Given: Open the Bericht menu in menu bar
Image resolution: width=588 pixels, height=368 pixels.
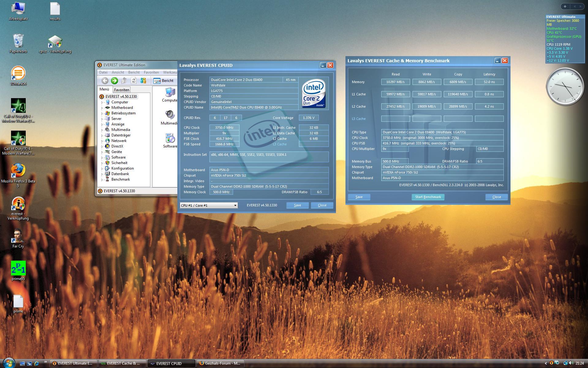Looking at the screenshot, I should [x=134, y=72].
